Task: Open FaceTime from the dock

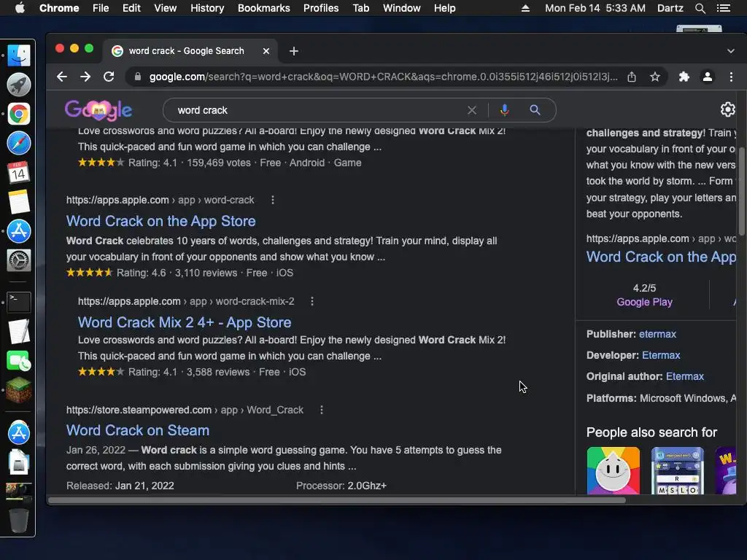Action: pos(18,360)
